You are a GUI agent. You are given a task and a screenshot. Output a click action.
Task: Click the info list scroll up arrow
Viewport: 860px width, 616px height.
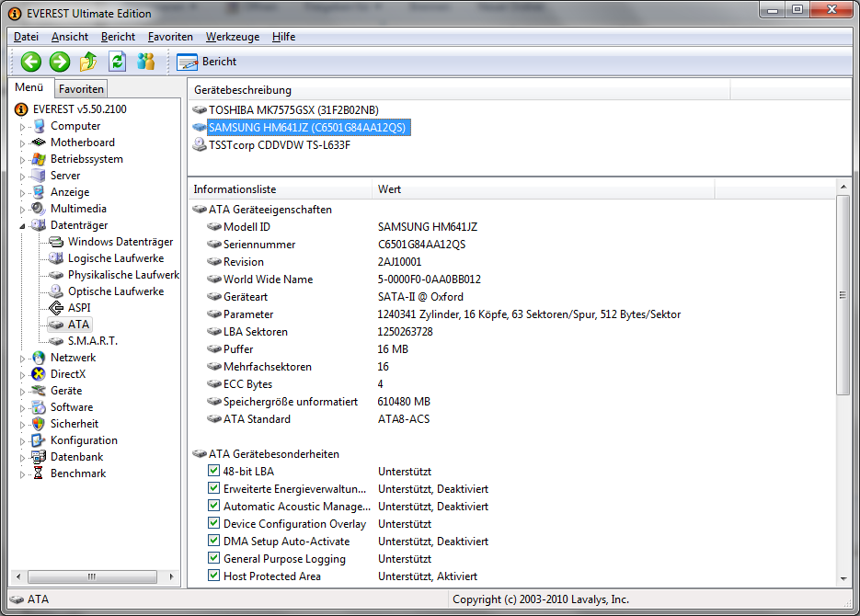(843, 187)
